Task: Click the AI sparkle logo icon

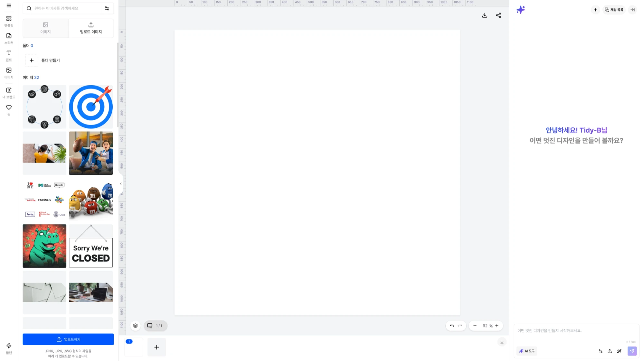Action: tap(521, 10)
